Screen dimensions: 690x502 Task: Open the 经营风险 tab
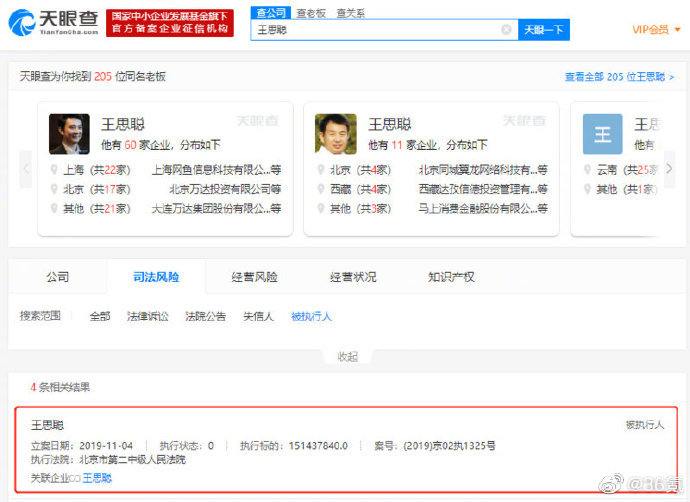pos(254,277)
